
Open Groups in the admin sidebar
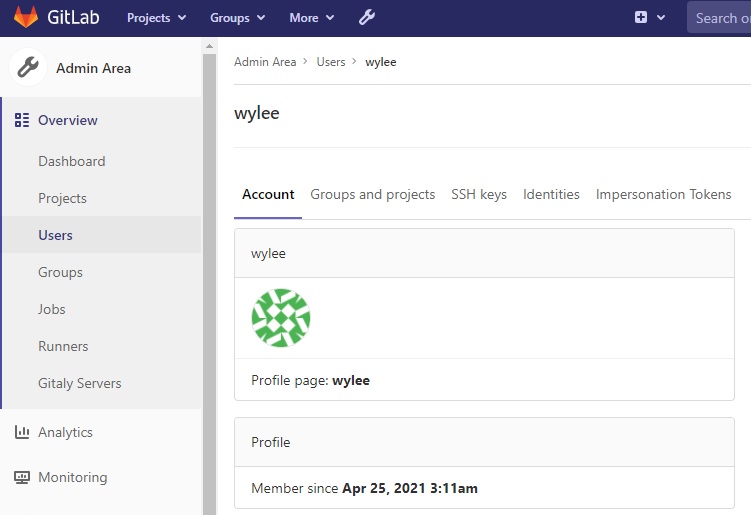pos(60,272)
